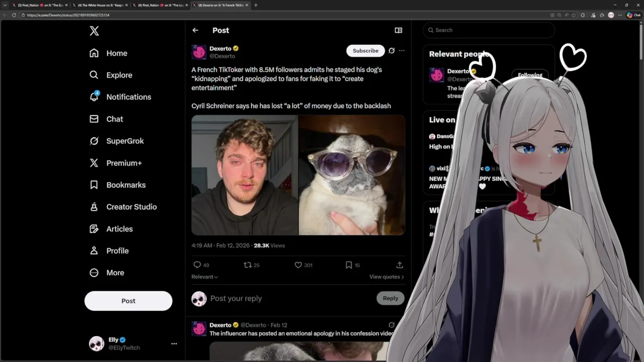Open the Favorites list toolbar icon
The height and width of the screenshot is (362, 644).
(602, 15)
